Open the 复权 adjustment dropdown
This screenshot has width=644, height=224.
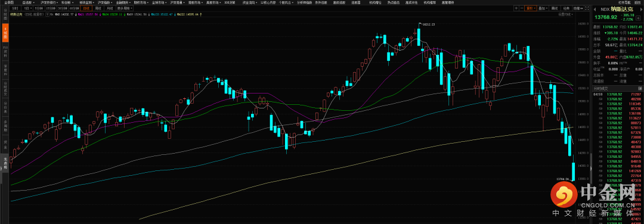click(531, 8)
